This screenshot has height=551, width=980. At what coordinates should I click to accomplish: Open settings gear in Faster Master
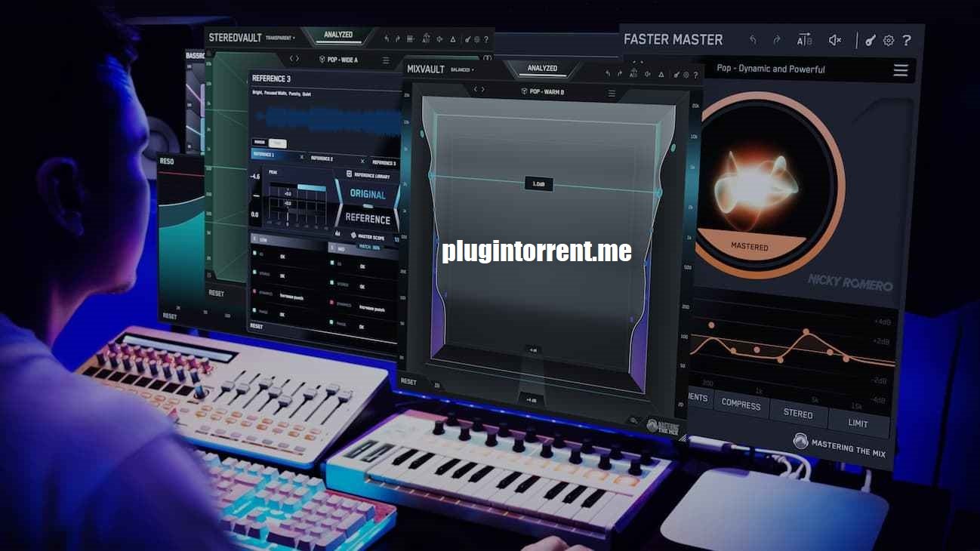coord(889,41)
